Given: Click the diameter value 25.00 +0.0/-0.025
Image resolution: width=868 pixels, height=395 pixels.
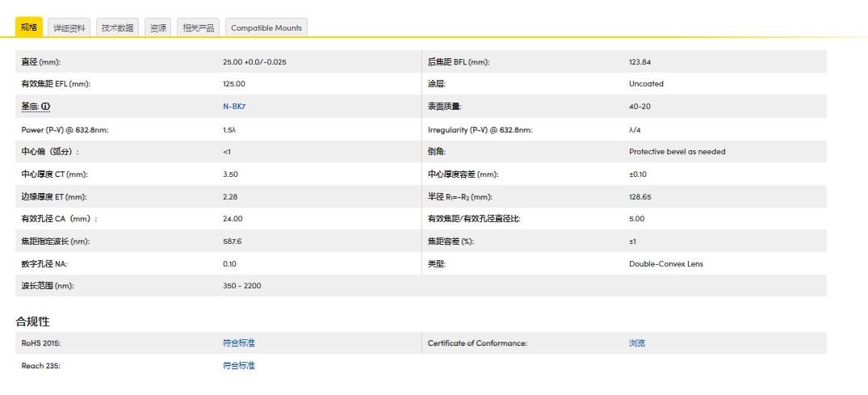Looking at the screenshot, I should 254,62.
